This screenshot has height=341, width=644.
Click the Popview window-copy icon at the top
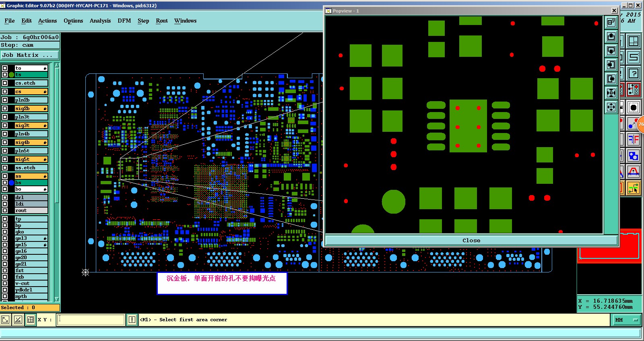611,22
